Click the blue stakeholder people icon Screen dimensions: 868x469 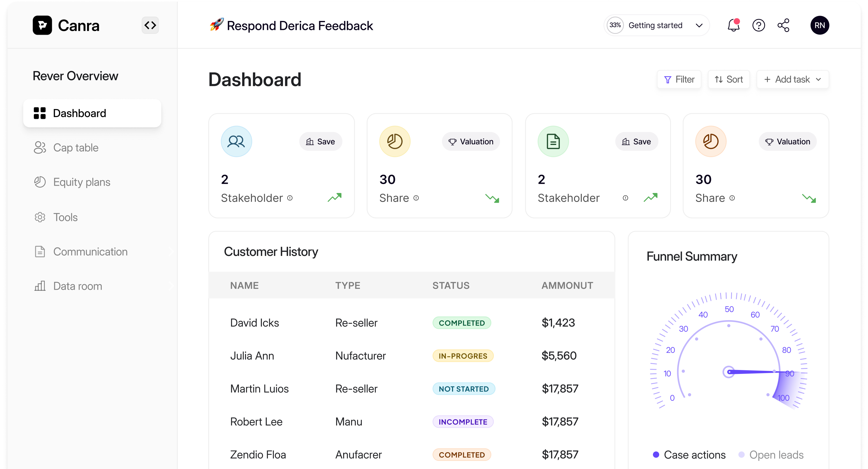236,142
